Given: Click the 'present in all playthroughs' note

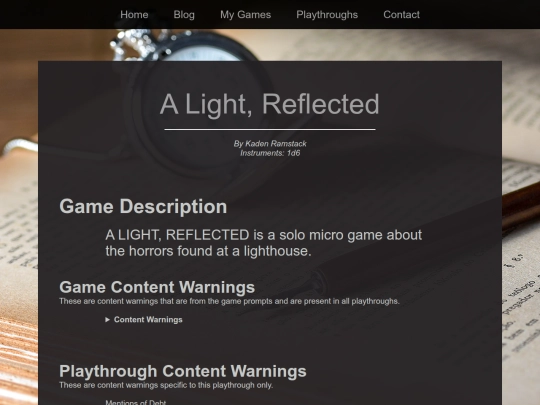Looking at the screenshot, I should (229, 301).
